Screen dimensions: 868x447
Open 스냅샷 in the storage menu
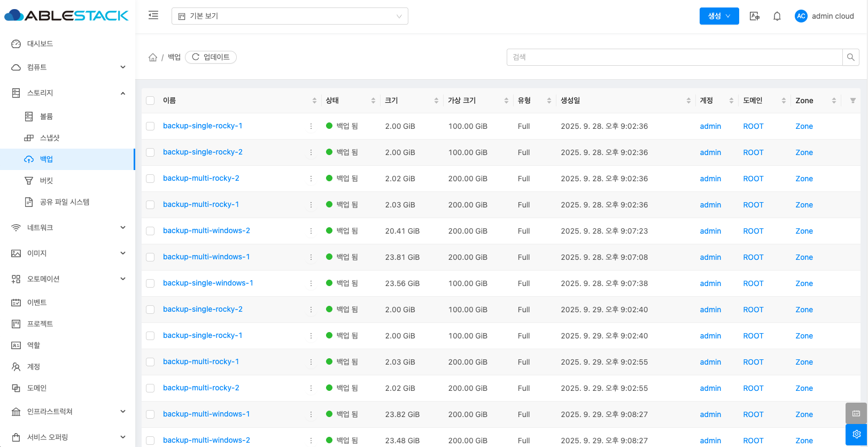[50, 138]
